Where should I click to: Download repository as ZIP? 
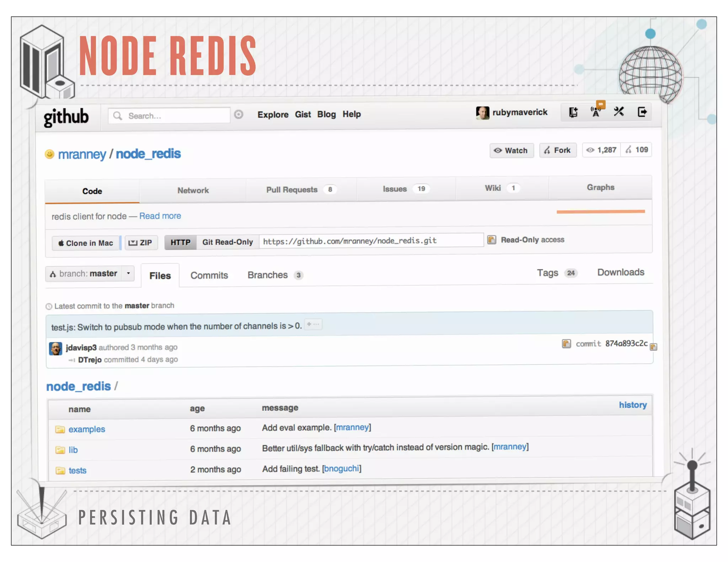[x=141, y=243]
